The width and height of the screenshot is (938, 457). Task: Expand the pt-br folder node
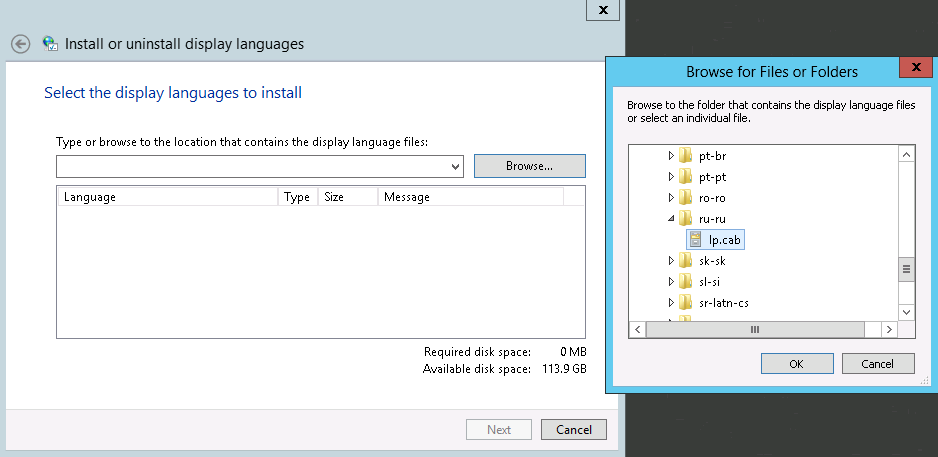pyautogui.click(x=671, y=155)
